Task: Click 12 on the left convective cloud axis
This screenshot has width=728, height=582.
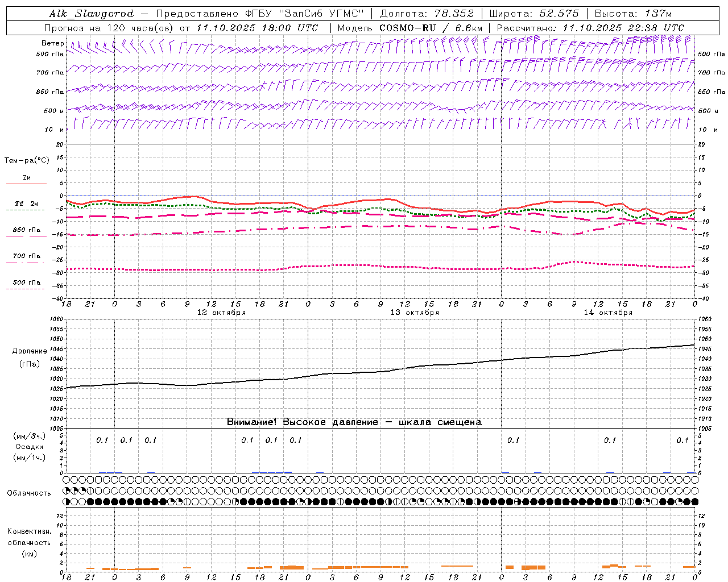Action: 61,516
